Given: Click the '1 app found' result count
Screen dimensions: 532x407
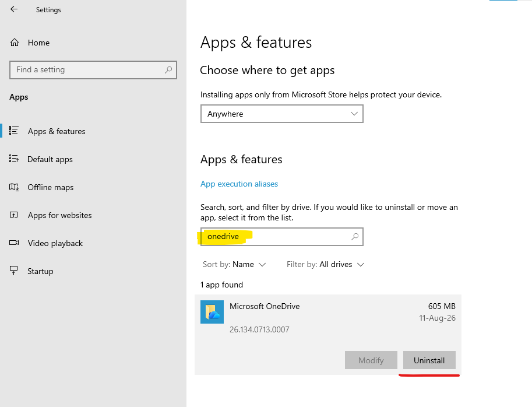Looking at the screenshot, I should [x=221, y=285].
